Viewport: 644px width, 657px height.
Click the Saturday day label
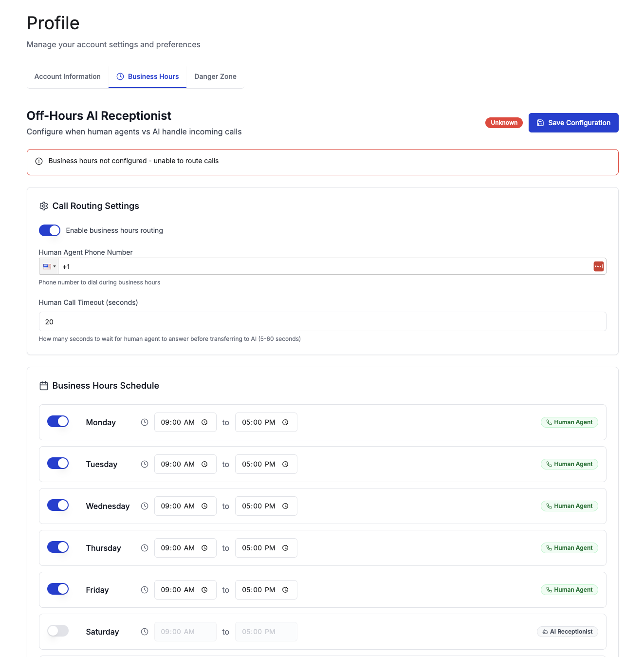102,632
